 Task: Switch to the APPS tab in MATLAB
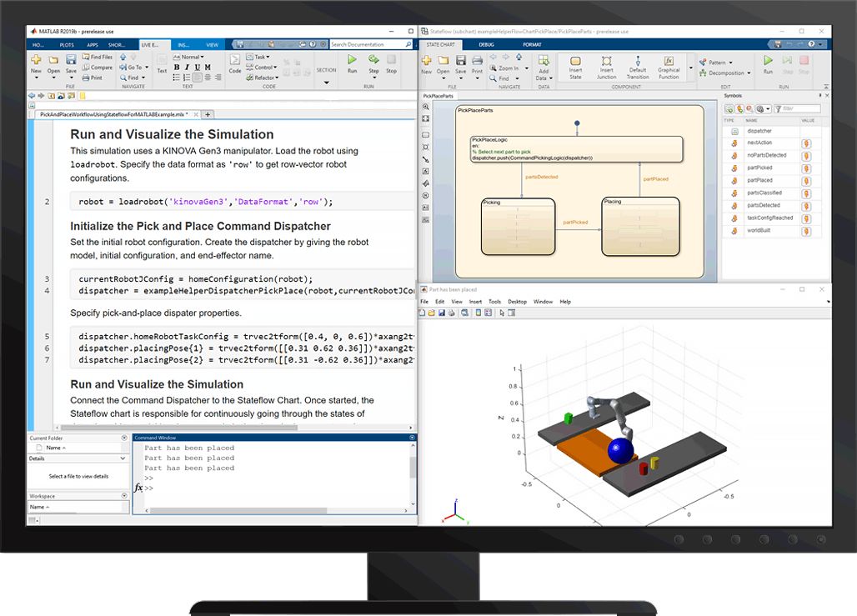pos(93,45)
